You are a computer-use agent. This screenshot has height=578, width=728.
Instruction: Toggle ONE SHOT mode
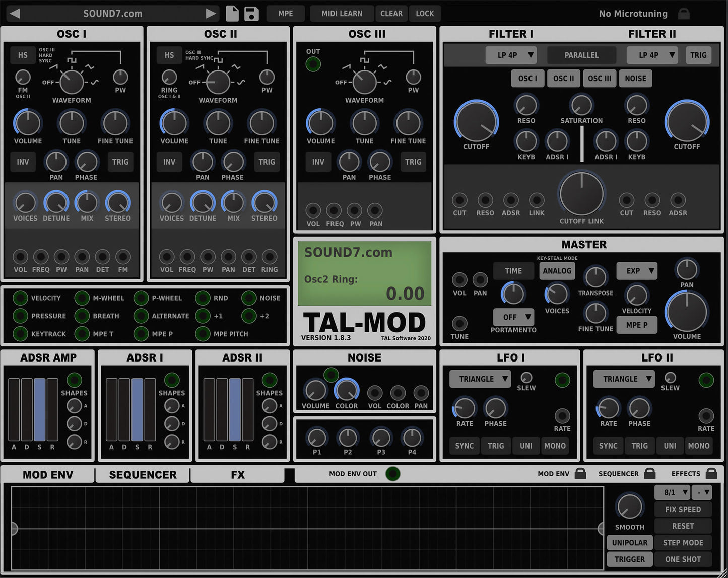[x=683, y=559]
